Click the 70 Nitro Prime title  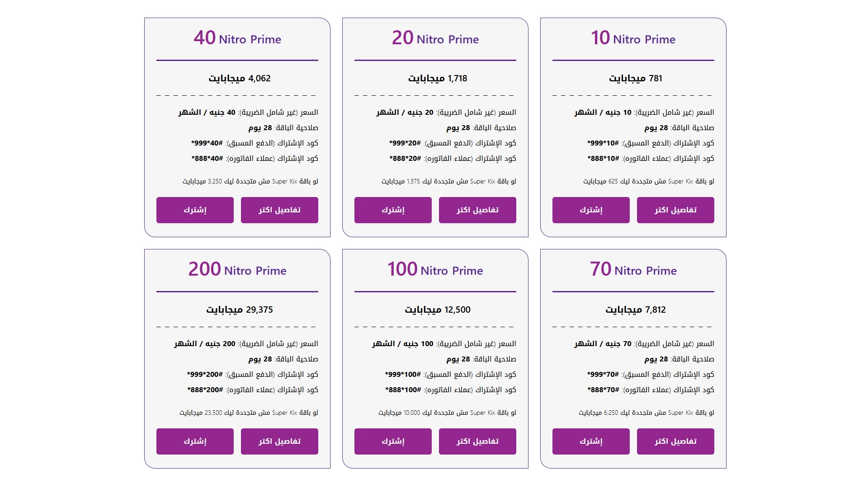(633, 269)
